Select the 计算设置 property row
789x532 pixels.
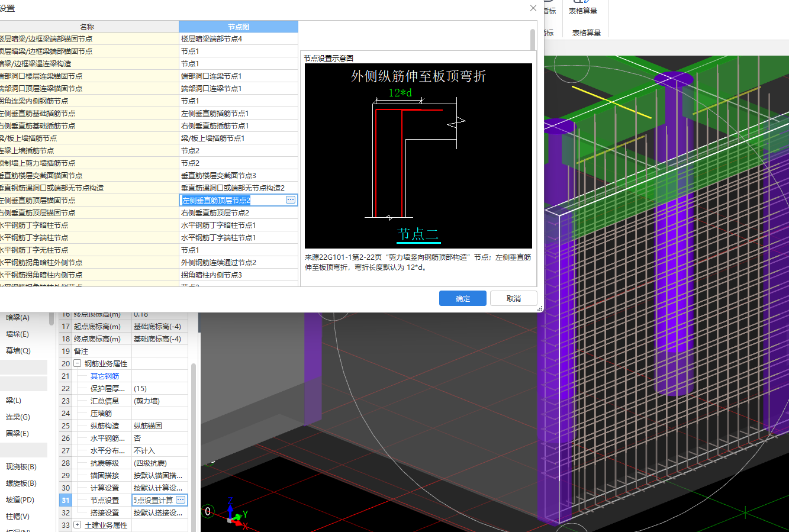pyautogui.click(x=123, y=488)
